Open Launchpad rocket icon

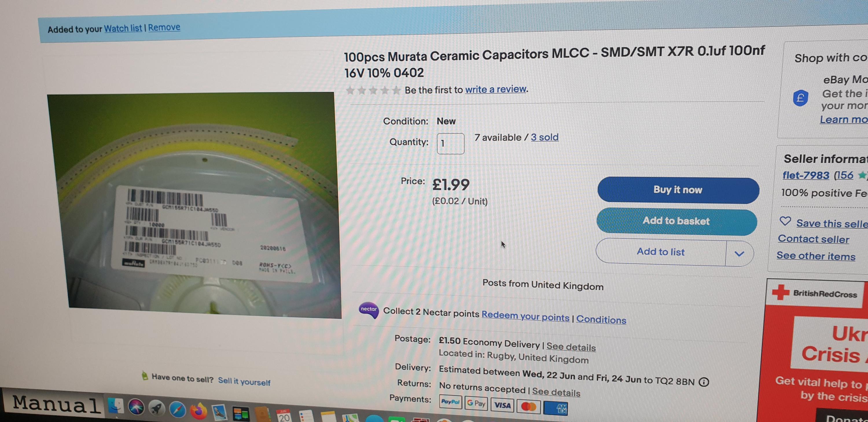(157, 408)
